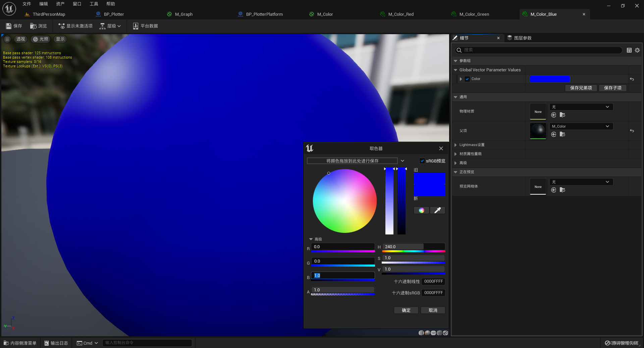Reset 父项 parent to default arrow
The height and width of the screenshot is (348, 644).
(x=632, y=131)
